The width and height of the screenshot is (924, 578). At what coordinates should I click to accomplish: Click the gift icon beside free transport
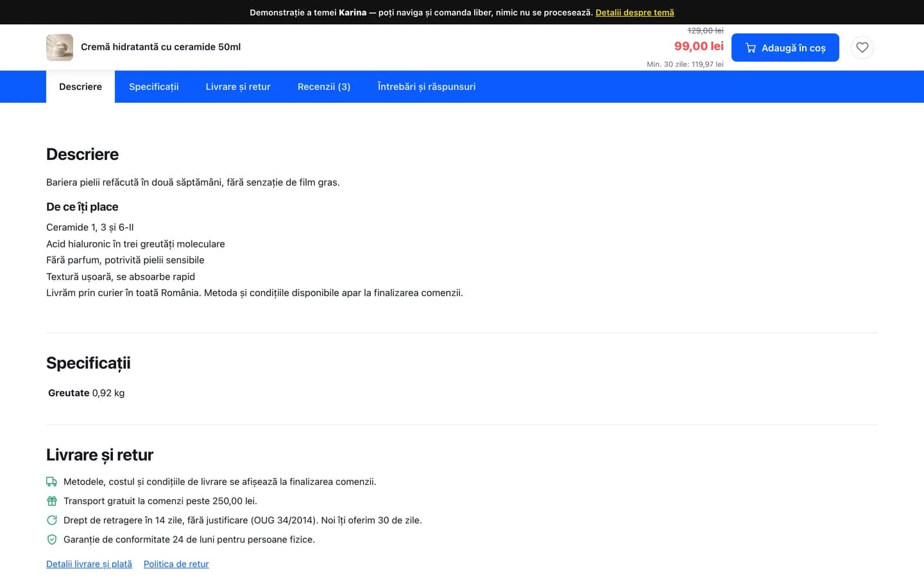click(x=52, y=501)
